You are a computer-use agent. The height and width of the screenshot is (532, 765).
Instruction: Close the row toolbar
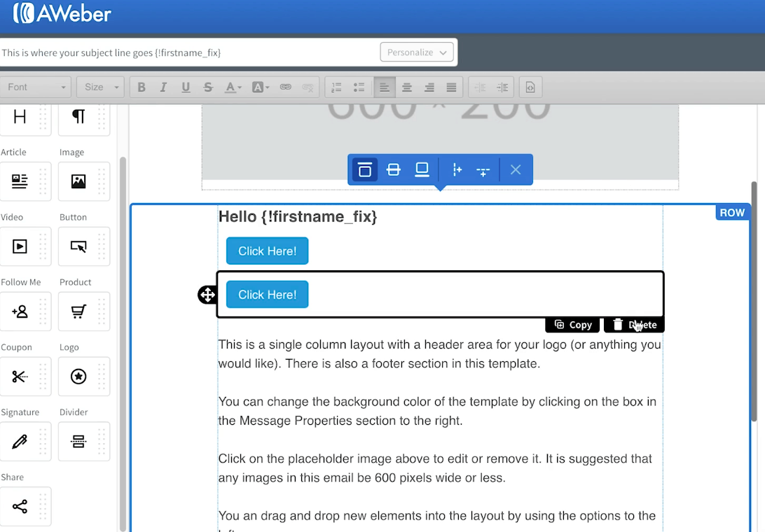click(516, 169)
